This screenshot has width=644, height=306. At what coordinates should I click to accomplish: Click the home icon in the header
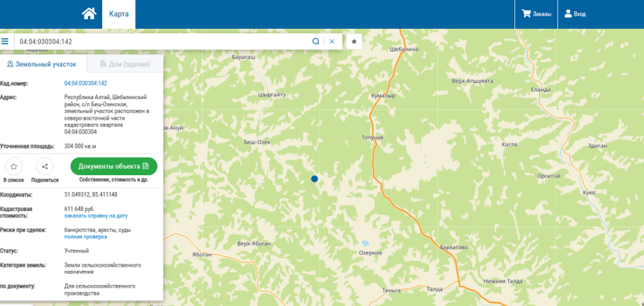pyautogui.click(x=89, y=14)
